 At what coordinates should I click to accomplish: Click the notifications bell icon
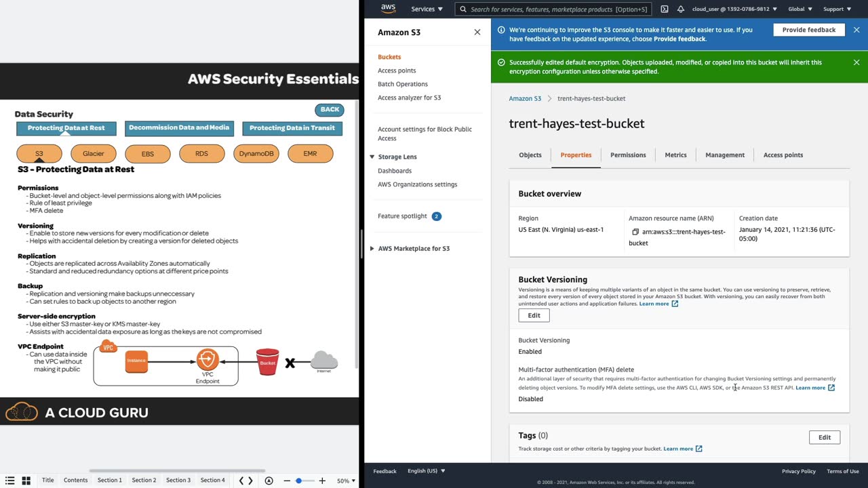coord(681,9)
